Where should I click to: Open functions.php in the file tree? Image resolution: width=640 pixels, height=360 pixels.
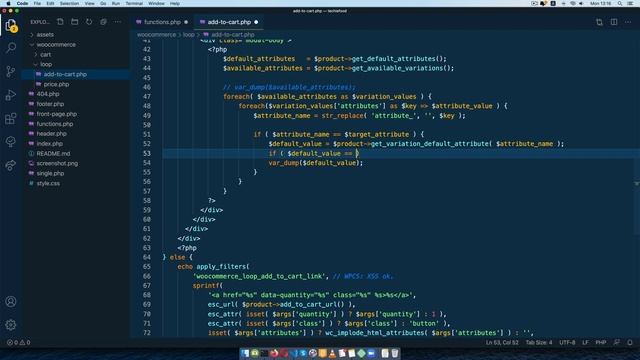click(55, 124)
